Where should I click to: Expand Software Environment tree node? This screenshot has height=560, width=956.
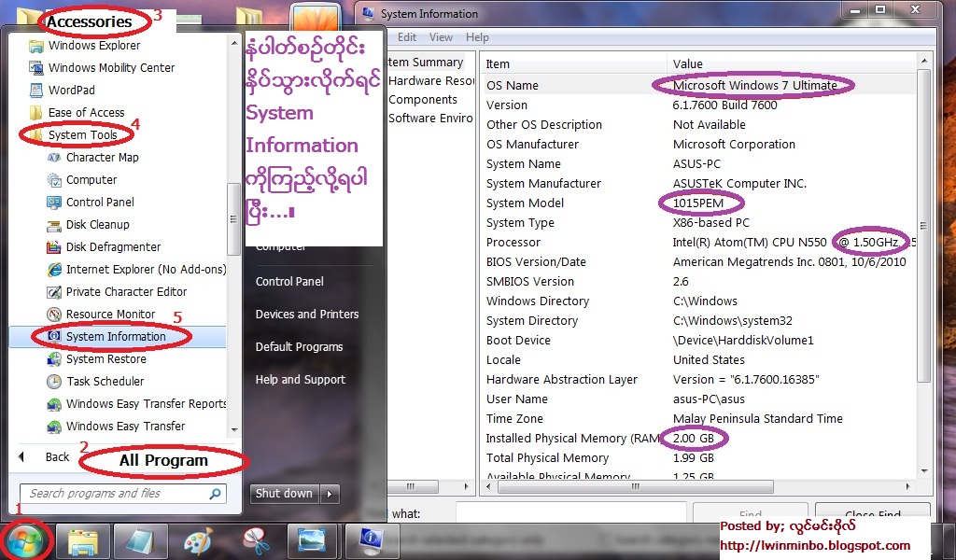click(430, 119)
